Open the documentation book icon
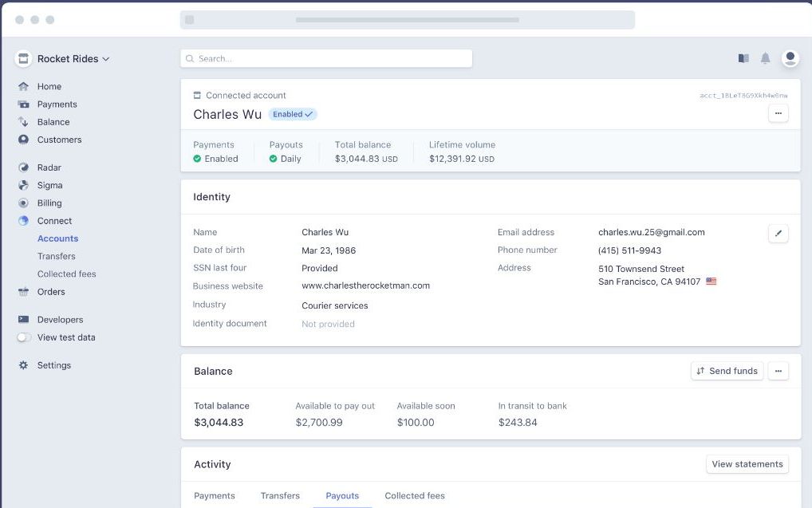This screenshot has height=508, width=812. coord(743,58)
